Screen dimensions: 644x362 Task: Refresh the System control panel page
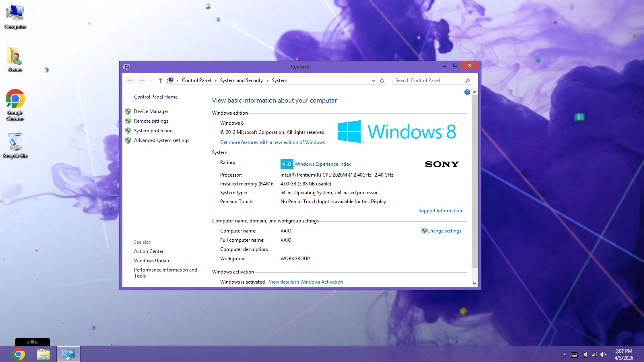click(x=382, y=80)
